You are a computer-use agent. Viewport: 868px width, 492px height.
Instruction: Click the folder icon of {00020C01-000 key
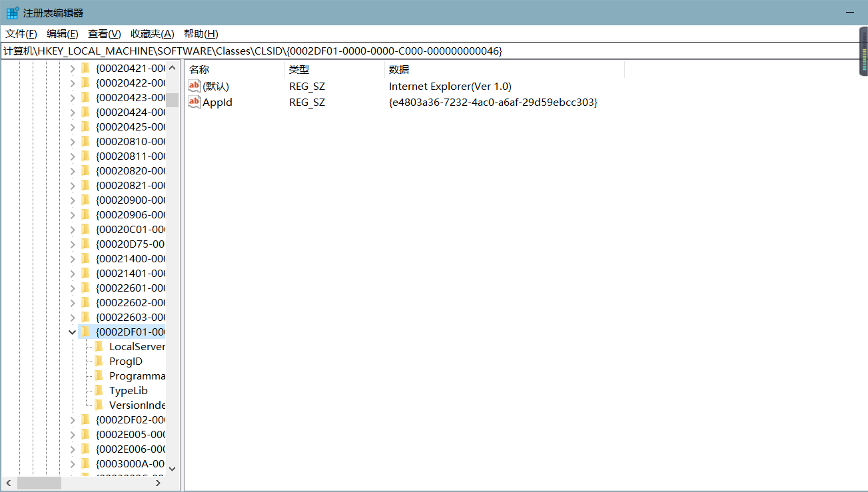coord(85,229)
